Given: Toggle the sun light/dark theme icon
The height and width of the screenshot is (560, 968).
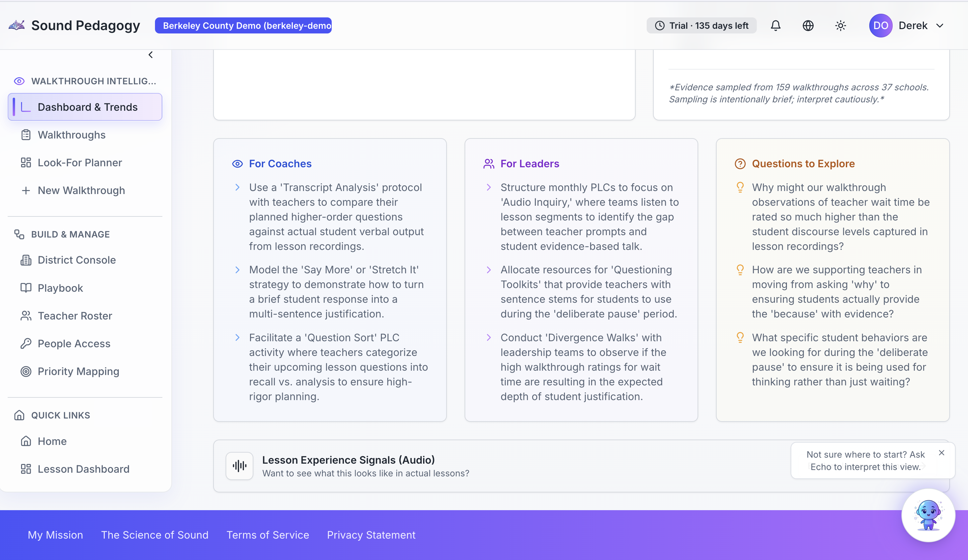Looking at the screenshot, I should 840,26.
